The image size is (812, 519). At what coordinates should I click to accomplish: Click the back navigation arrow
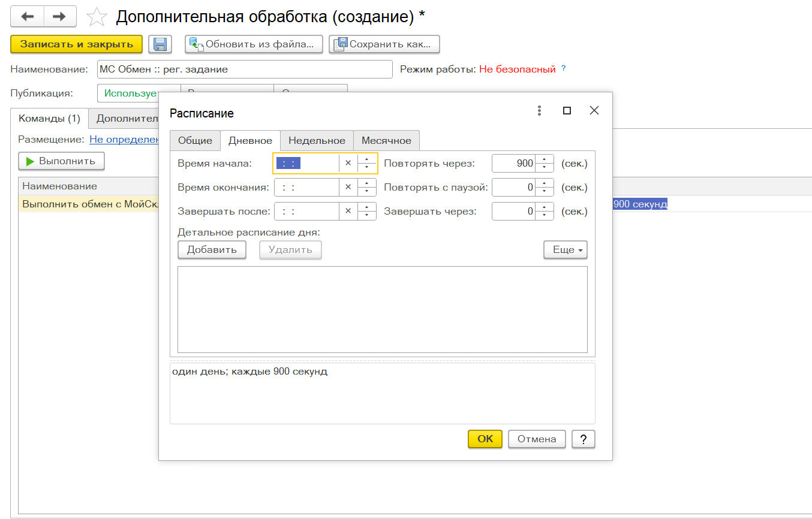[x=27, y=17]
